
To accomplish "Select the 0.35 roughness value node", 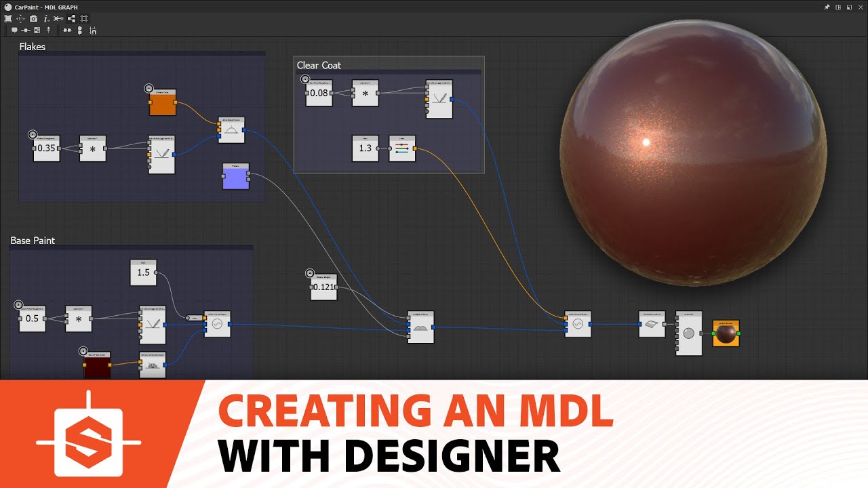I will pos(46,148).
